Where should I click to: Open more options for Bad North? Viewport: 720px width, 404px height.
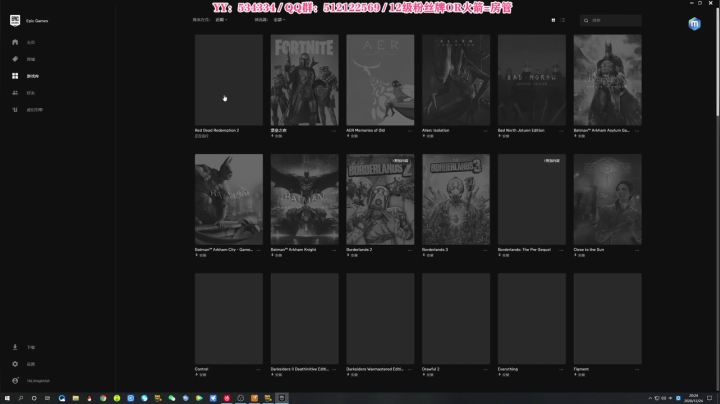pos(561,131)
